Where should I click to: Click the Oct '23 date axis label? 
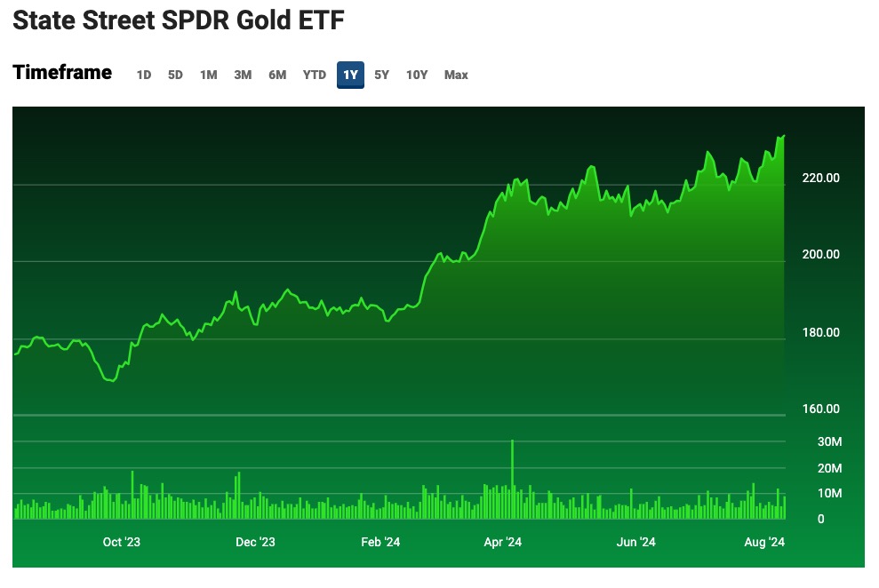click(x=122, y=542)
